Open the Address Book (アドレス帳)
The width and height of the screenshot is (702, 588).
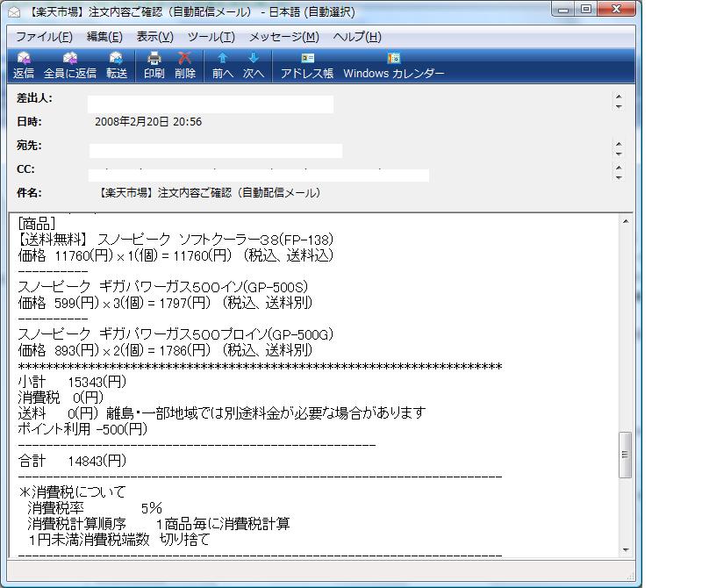(x=307, y=66)
